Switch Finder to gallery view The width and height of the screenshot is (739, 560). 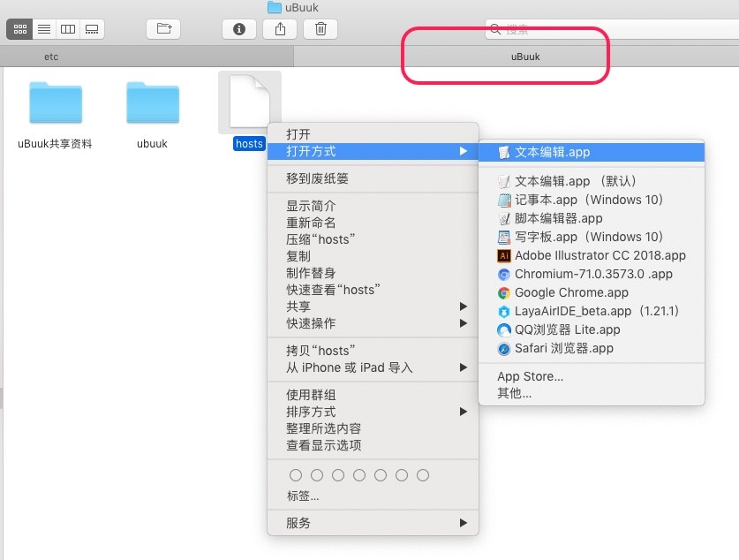[x=91, y=29]
